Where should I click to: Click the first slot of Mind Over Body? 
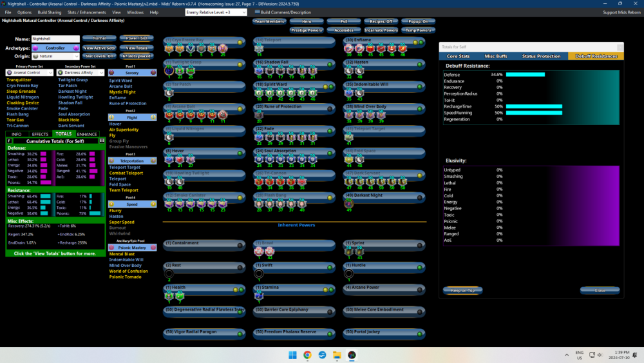[x=348, y=115]
